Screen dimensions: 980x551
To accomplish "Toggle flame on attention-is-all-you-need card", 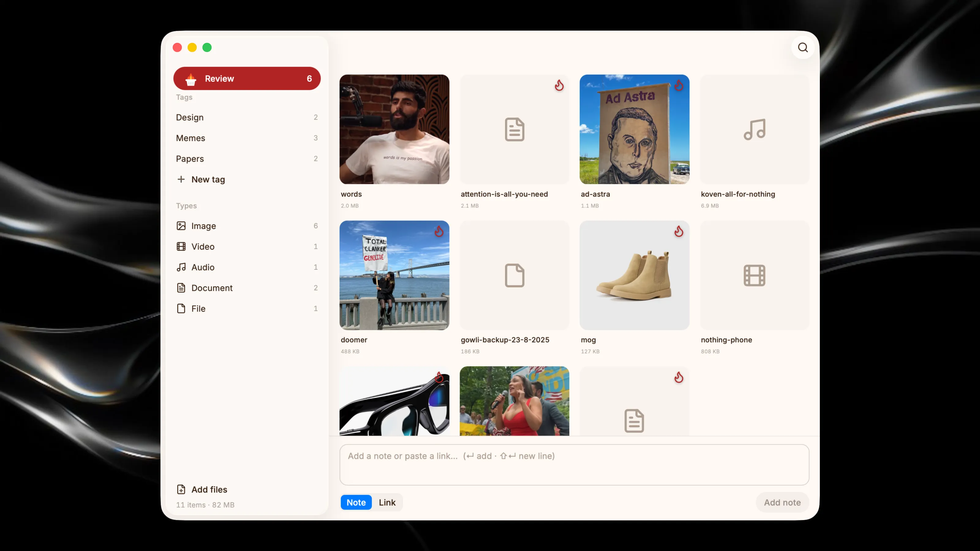I will click(559, 85).
